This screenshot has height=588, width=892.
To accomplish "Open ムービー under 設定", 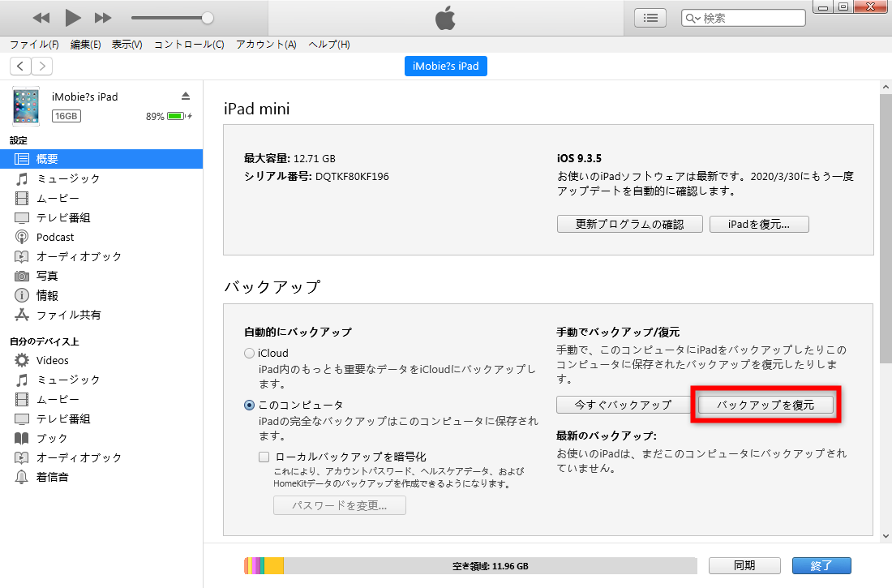I will [101, 198].
